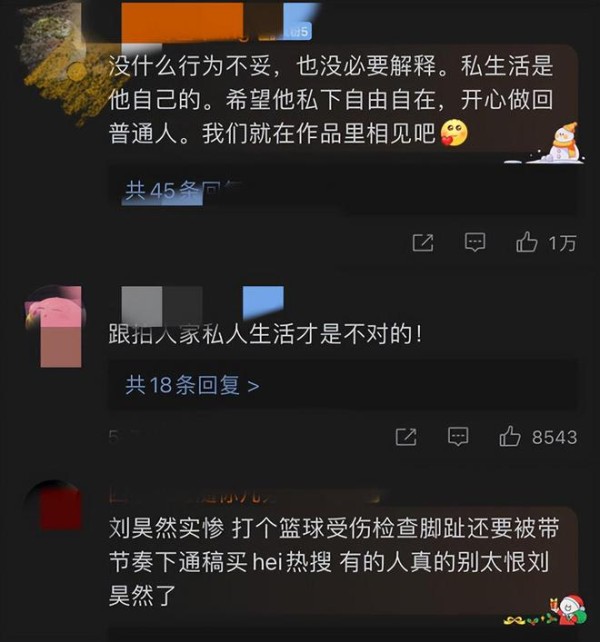This screenshot has width=600, height=642.
Task: Tap the comment starting 刘昊然实惨
Action: point(334,562)
